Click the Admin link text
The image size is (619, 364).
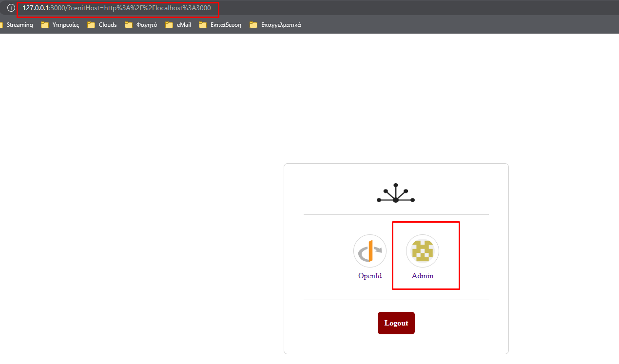click(x=422, y=275)
